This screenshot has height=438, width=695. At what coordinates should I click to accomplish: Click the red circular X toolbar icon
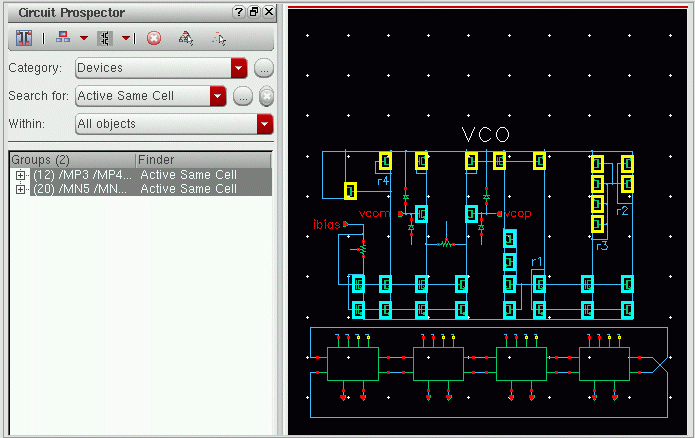(154, 38)
